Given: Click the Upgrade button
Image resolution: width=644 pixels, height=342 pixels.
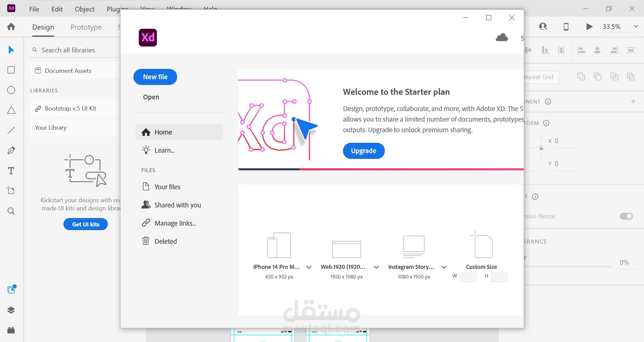Looking at the screenshot, I should tap(364, 151).
